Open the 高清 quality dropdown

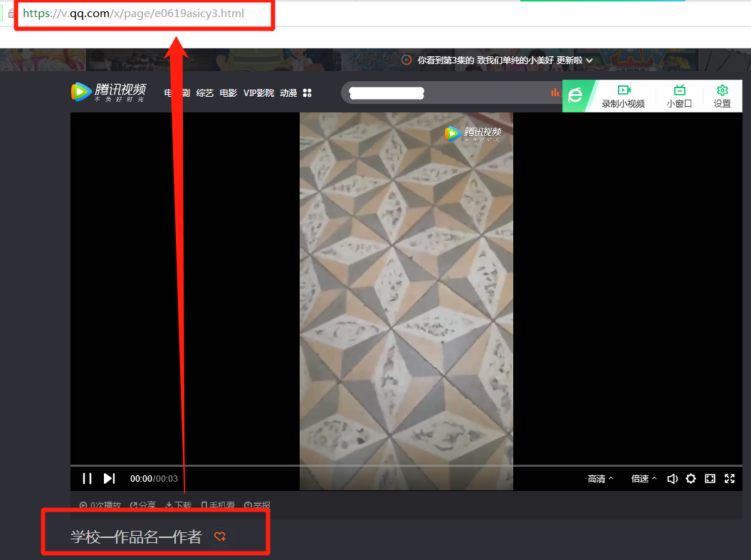[x=600, y=479]
